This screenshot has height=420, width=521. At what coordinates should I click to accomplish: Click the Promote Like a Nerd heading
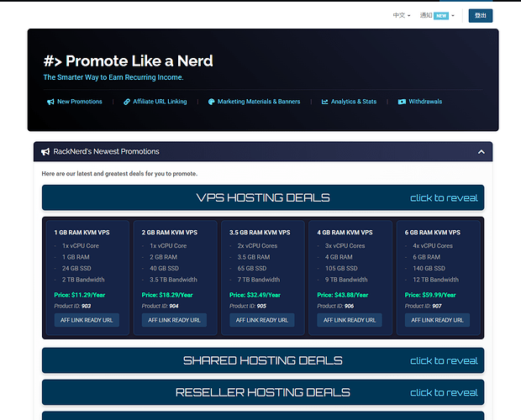pos(129,60)
